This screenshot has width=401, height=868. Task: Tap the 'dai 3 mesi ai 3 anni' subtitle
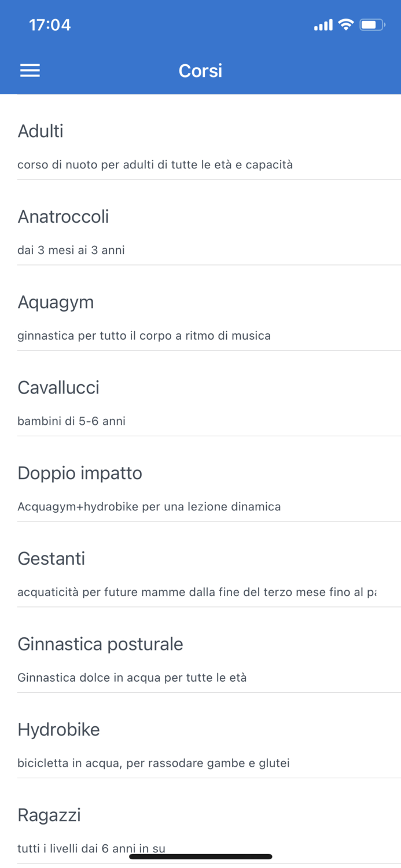click(71, 250)
